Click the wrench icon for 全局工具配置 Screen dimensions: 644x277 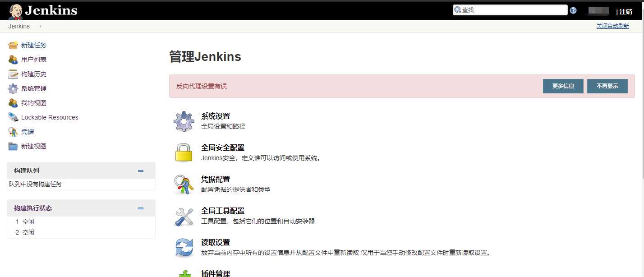tap(184, 216)
